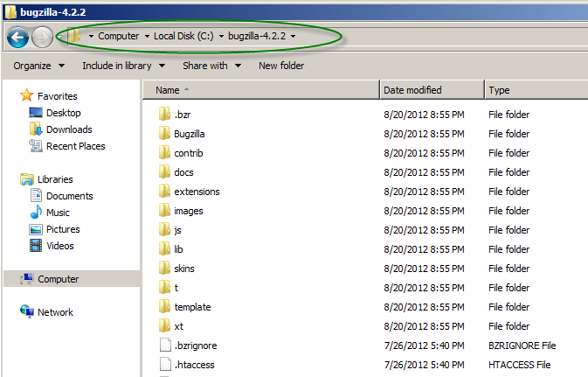The height and width of the screenshot is (377, 588).
Task: Select the template folder icon
Action: [164, 306]
